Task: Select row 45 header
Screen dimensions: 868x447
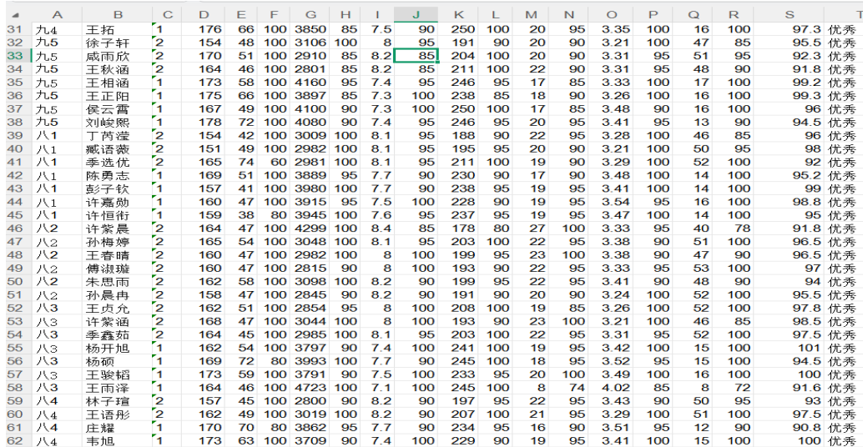Action: (x=15, y=214)
